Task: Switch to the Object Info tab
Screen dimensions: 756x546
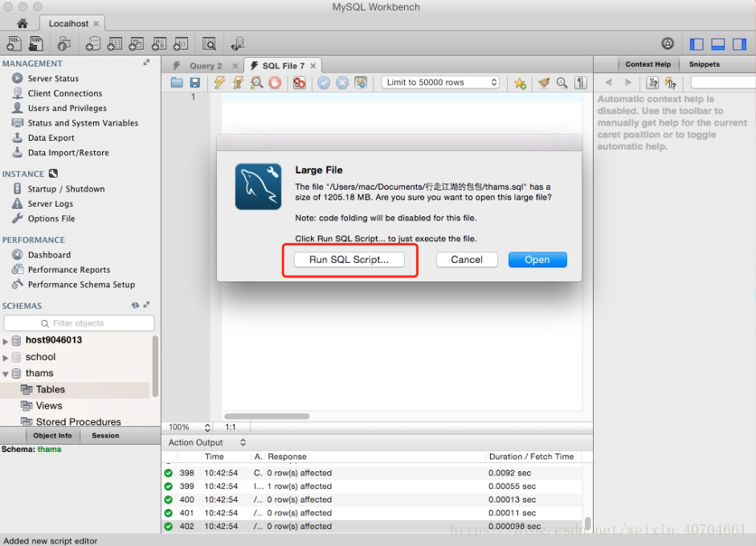Action: (x=52, y=436)
